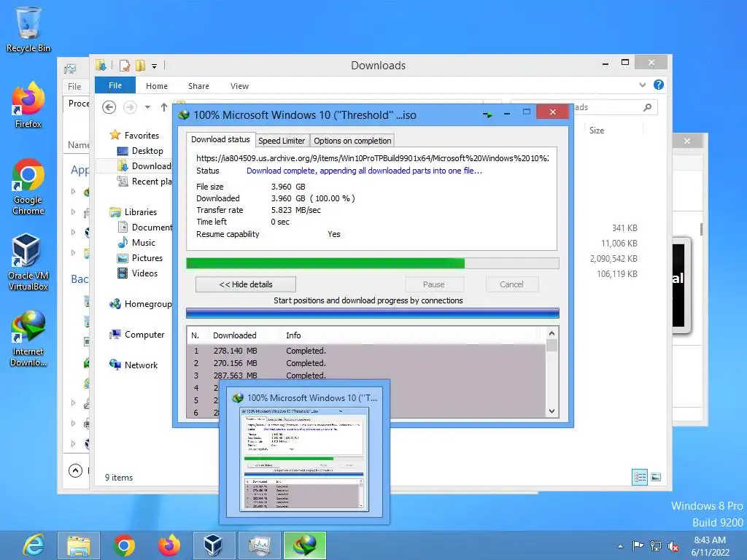Image resolution: width=747 pixels, height=560 pixels.
Task: Switch to Options on completion tab
Action: (x=352, y=141)
